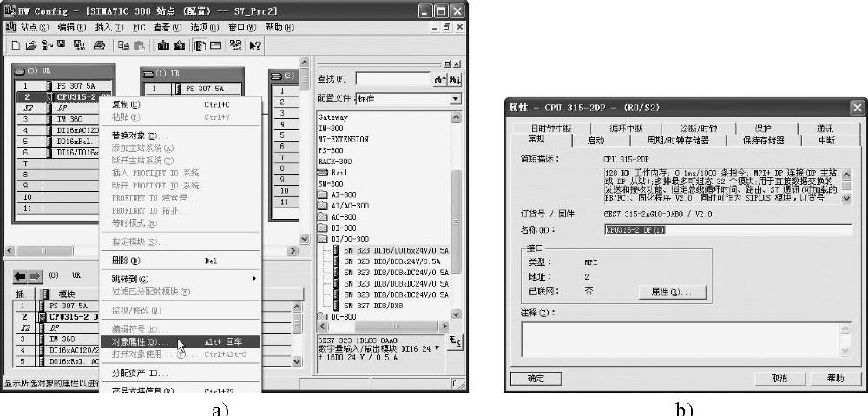Click the 确定 button in properties dialog

(x=536, y=379)
